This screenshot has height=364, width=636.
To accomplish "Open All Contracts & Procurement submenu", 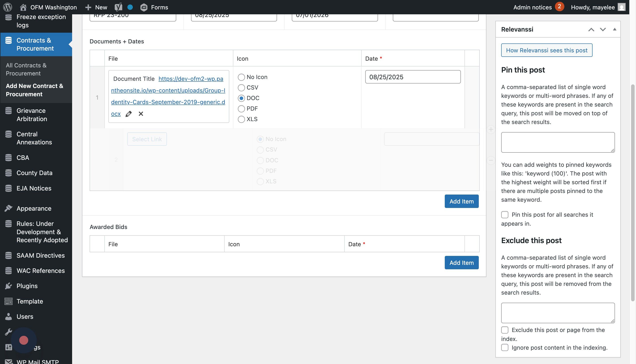I will click(x=26, y=69).
